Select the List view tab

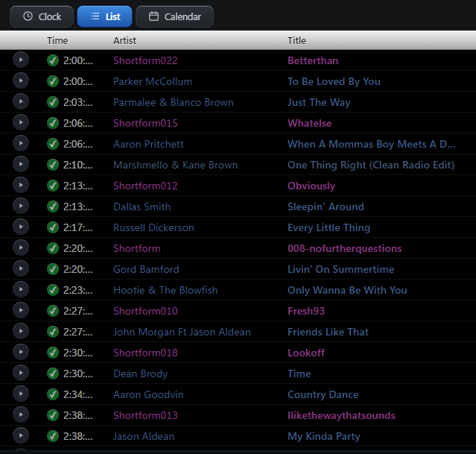[x=105, y=16]
